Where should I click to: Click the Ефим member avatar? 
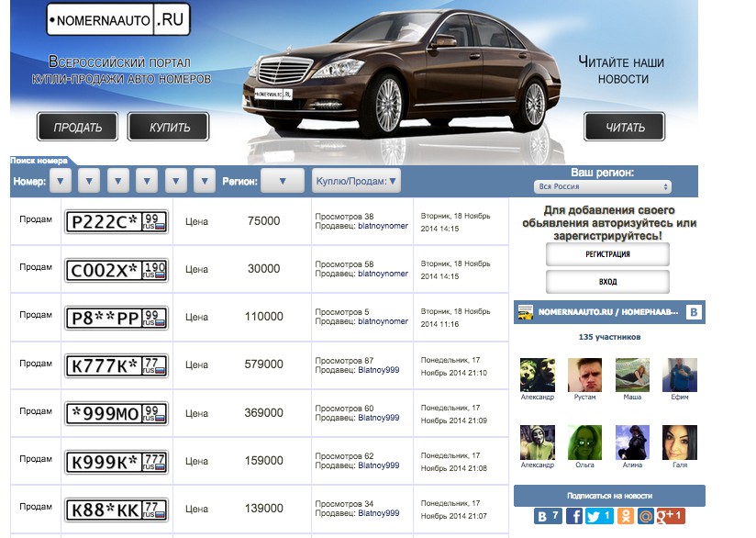pos(680,375)
